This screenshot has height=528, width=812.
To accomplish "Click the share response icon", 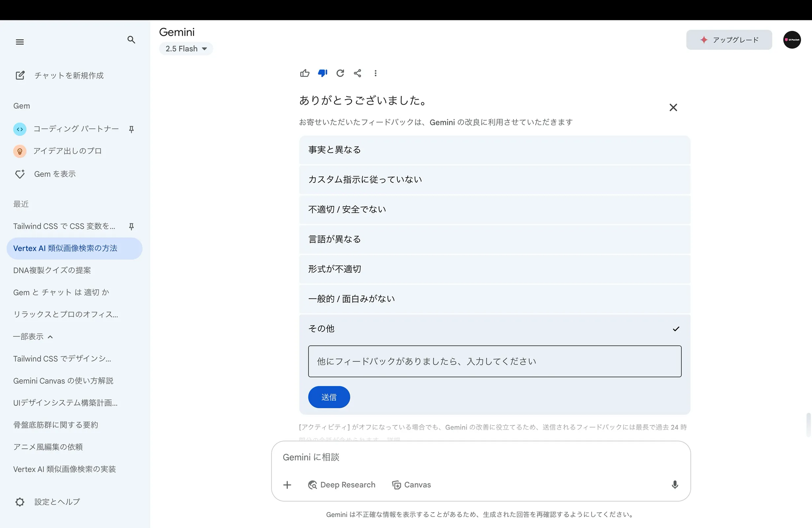I will (x=357, y=73).
